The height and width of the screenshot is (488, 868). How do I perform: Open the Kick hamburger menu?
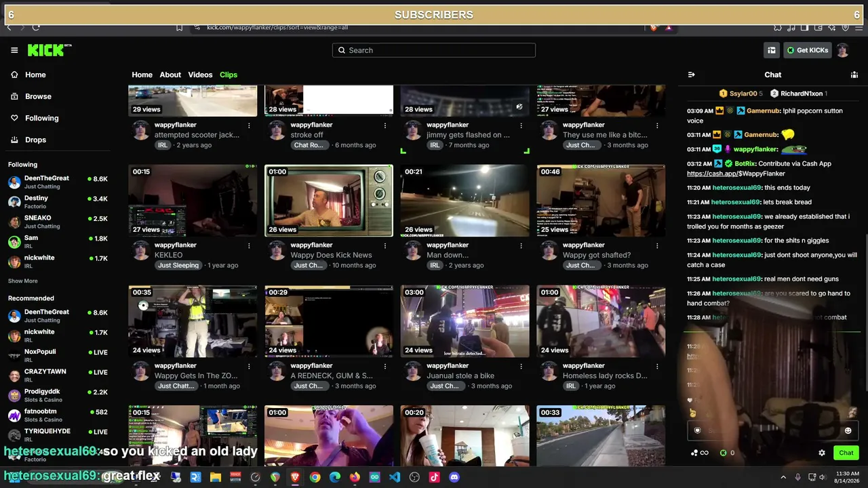[x=14, y=50]
